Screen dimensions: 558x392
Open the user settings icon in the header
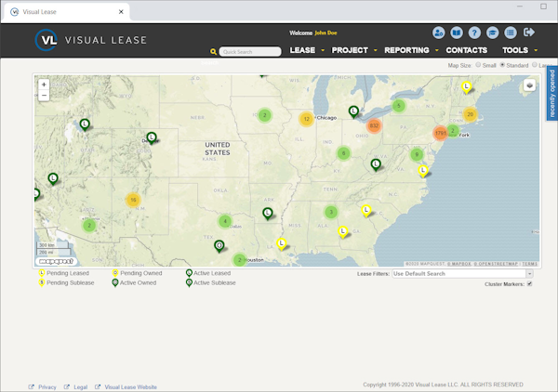tap(438, 33)
